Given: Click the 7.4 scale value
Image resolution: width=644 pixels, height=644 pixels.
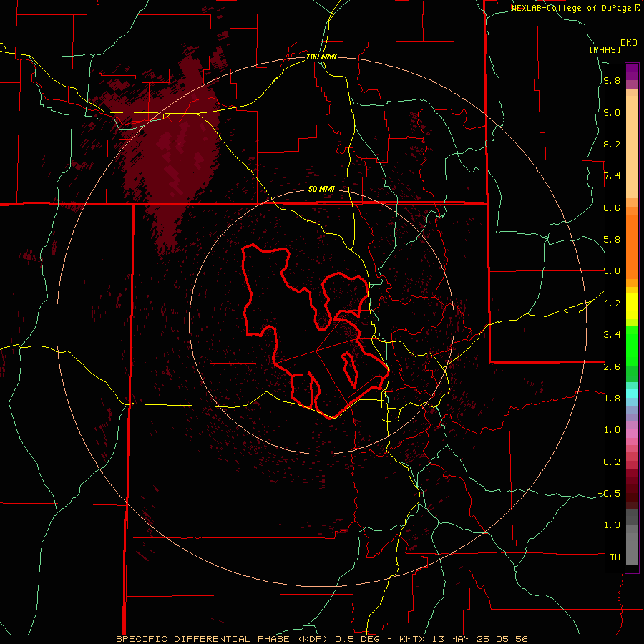Looking at the screenshot, I should [612, 176].
